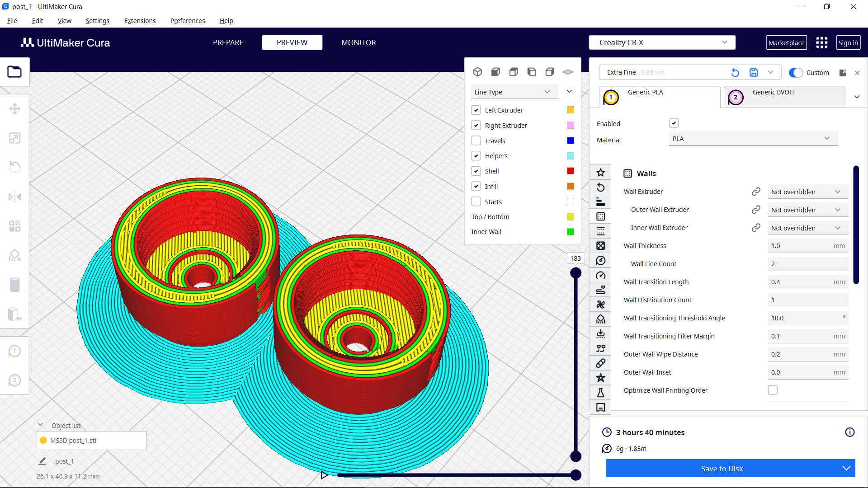
Task: Open the Cooling settings category
Action: tap(600, 304)
